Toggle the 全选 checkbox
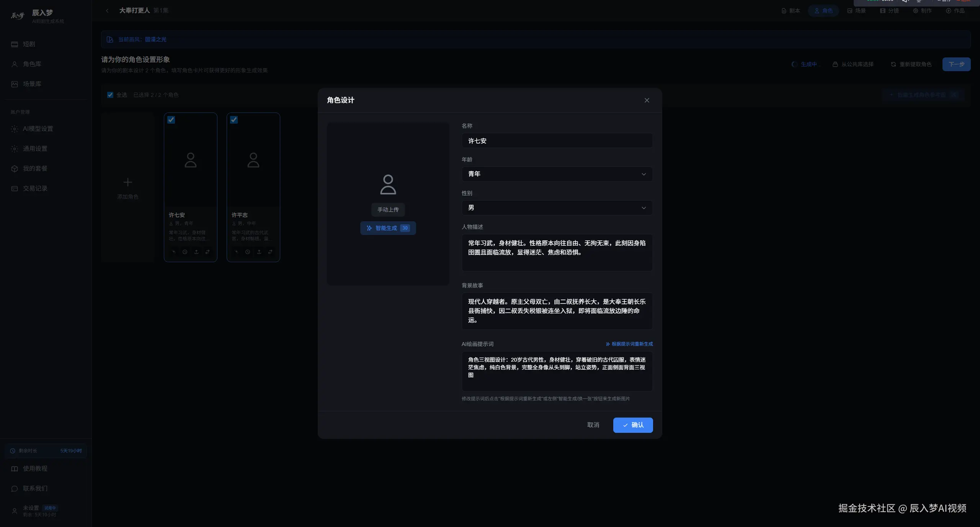980x527 pixels. [110, 95]
